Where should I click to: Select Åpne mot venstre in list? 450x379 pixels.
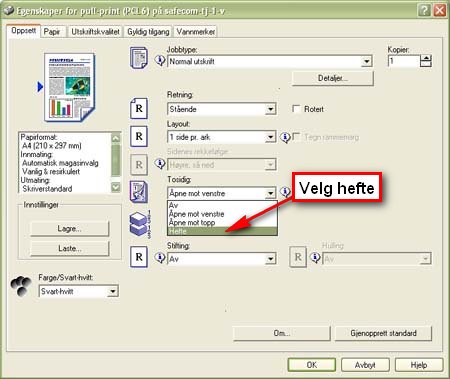(x=222, y=214)
